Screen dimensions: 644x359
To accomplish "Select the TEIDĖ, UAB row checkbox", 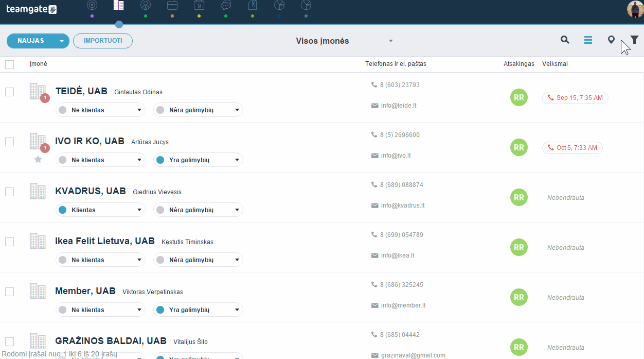I will pos(9,92).
